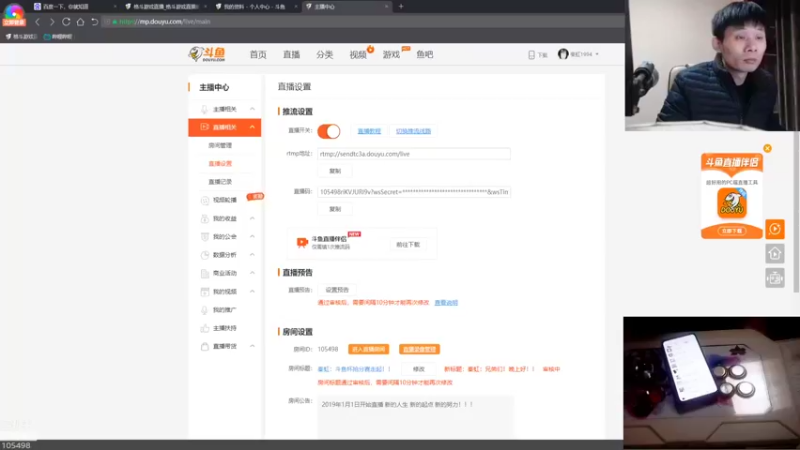Image resolution: width=800 pixels, height=450 pixels.
Task: Open the 查看说明 link
Action: pos(446,303)
